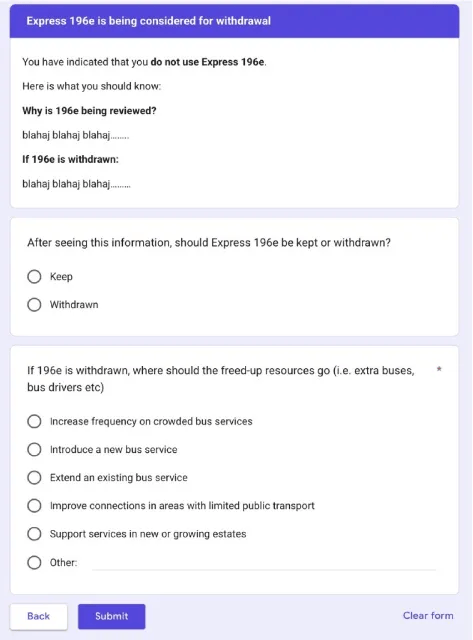Click the "If 196e is withdrawn:" bold heading
The width and height of the screenshot is (473, 640).
point(70,159)
